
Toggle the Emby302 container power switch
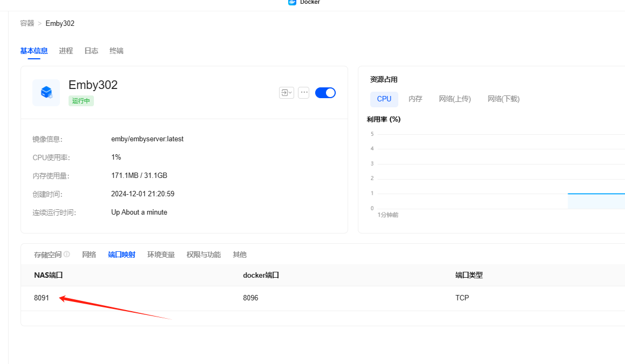325,93
